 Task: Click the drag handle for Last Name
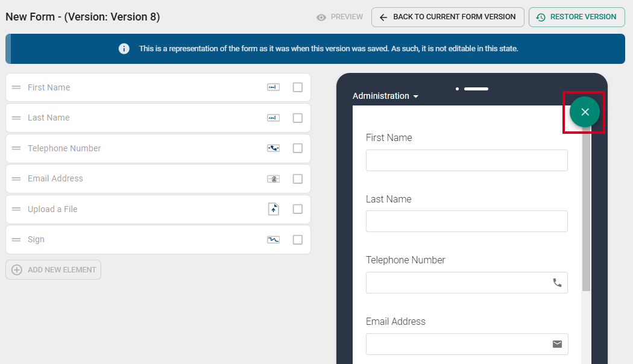(16, 118)
